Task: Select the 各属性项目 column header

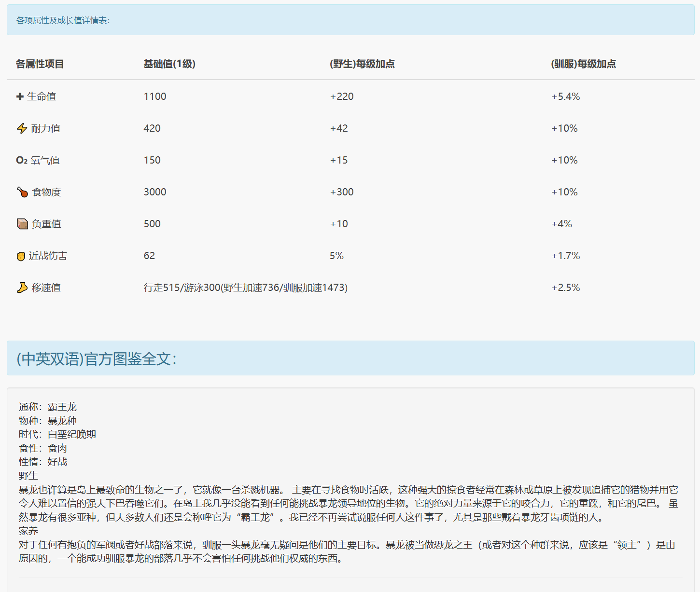Action: (x=40, y=64)
